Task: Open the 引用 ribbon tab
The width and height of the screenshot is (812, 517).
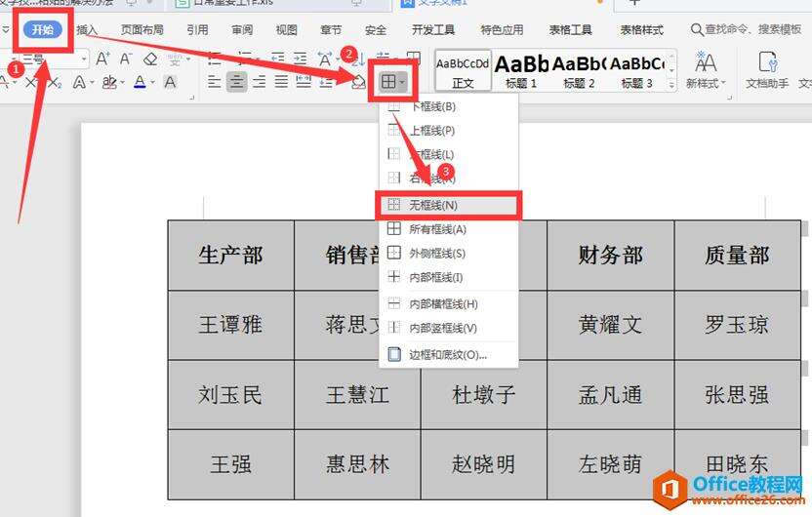Action: [x=197, y=30]
